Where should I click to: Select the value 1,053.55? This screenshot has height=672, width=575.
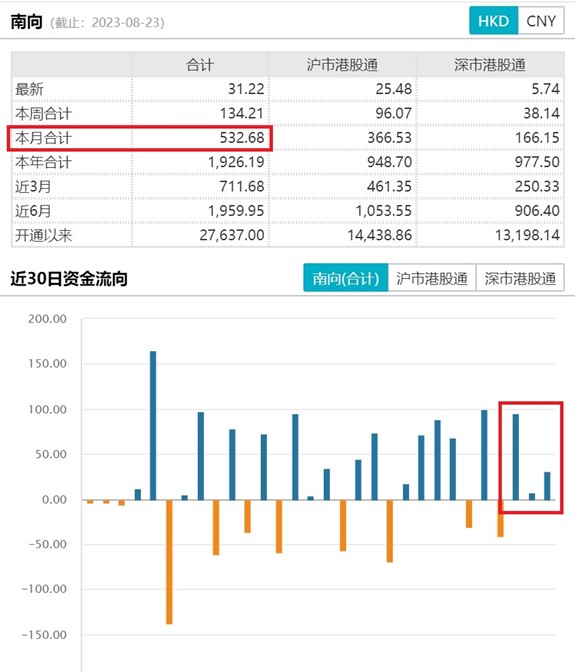[383, 211]
